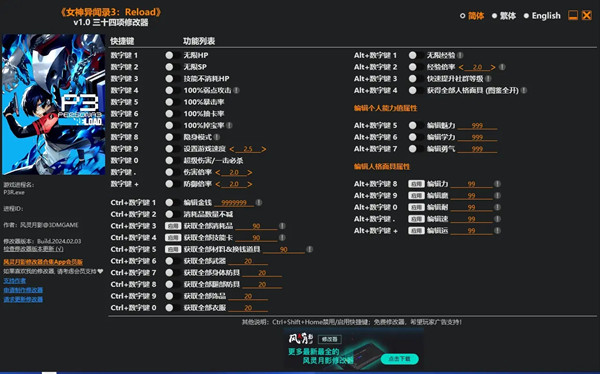Open the info icon beside 获得全部人格面具
The height and width of the screenshot is (374, 600).
[523, 90]
